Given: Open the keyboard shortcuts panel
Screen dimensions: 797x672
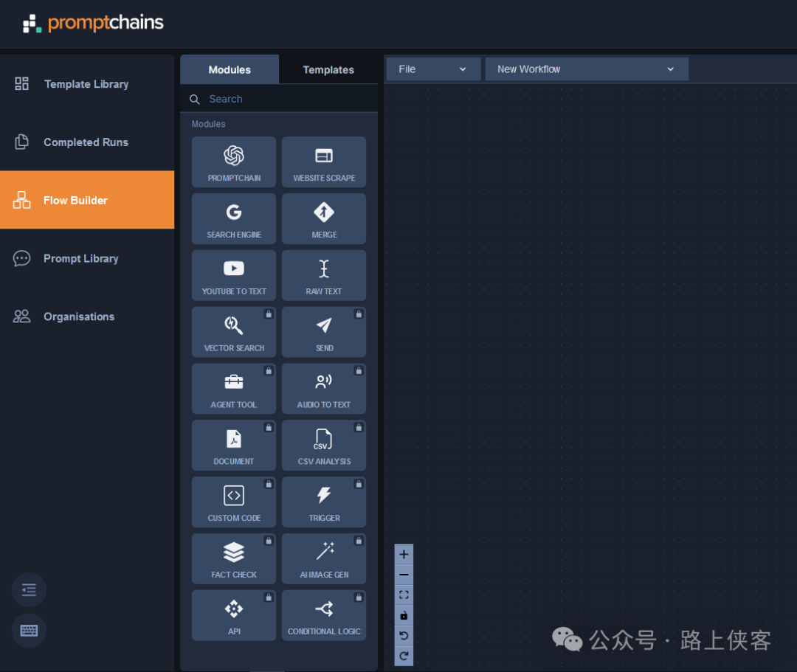Looking at the screenshot, I should coord(29,631).
